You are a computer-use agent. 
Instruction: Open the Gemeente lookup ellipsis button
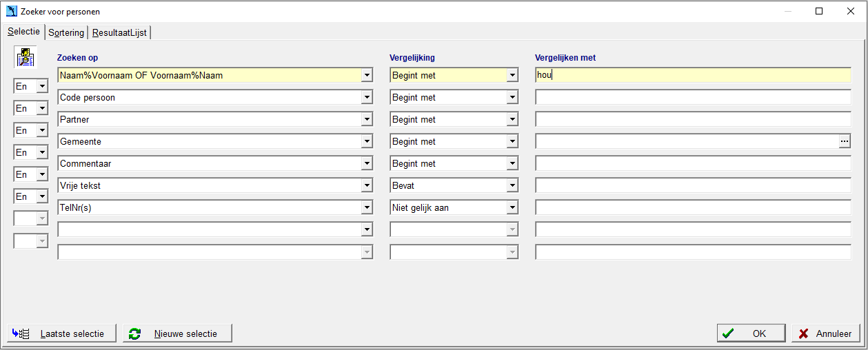pyautogui.click(x=845, y=141)
